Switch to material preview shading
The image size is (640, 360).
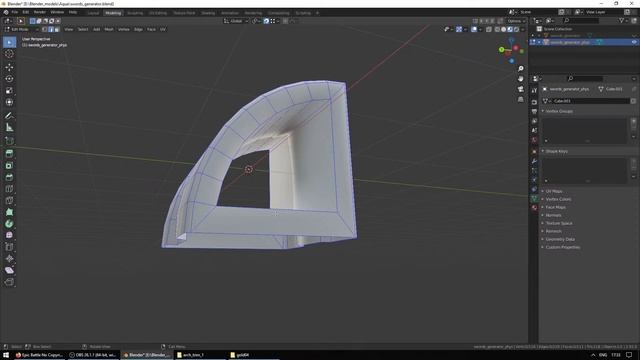510,29
